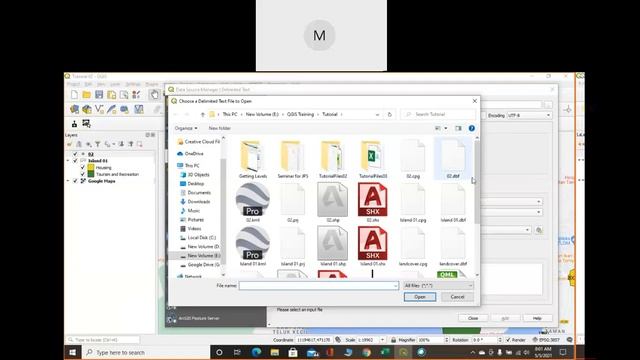The height and width of the screenshot is (360, 640).
Task: Collapse Island 01 layer tree
Action: (x=68, y=161)
